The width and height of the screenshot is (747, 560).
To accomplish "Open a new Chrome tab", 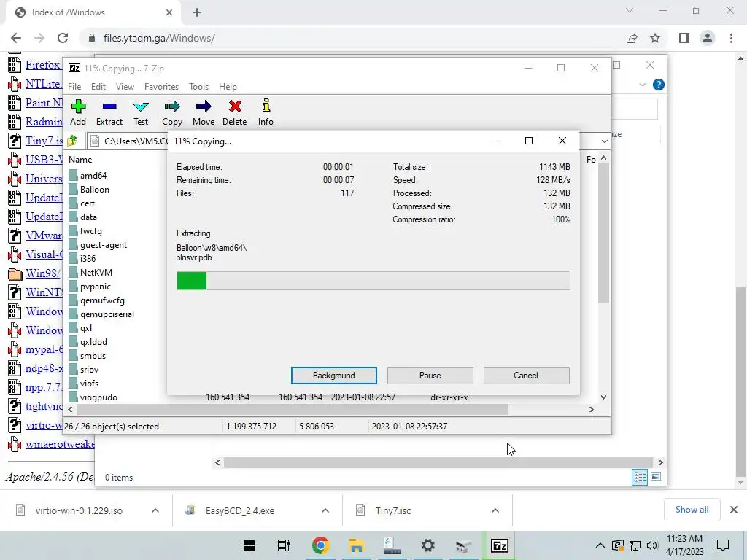I will [x=197, y=12].
